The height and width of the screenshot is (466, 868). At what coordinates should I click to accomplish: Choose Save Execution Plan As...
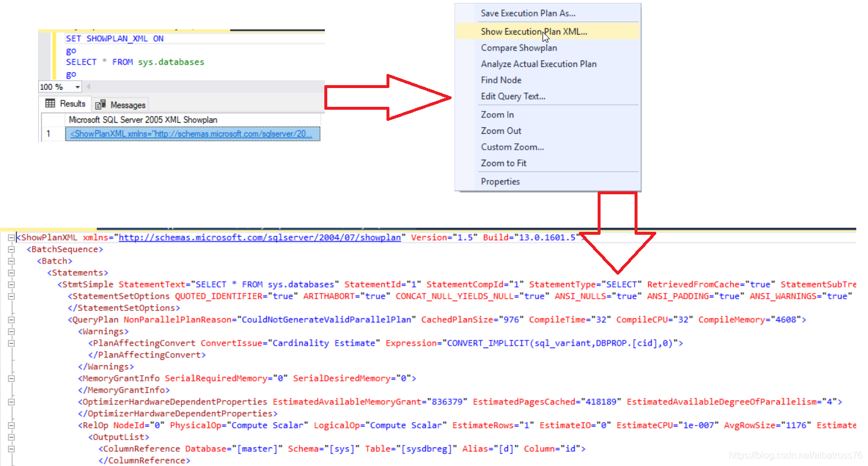(x=528, y=13)
